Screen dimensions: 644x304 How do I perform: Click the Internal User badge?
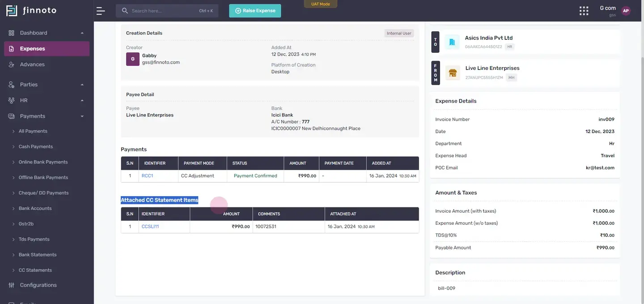399,33
